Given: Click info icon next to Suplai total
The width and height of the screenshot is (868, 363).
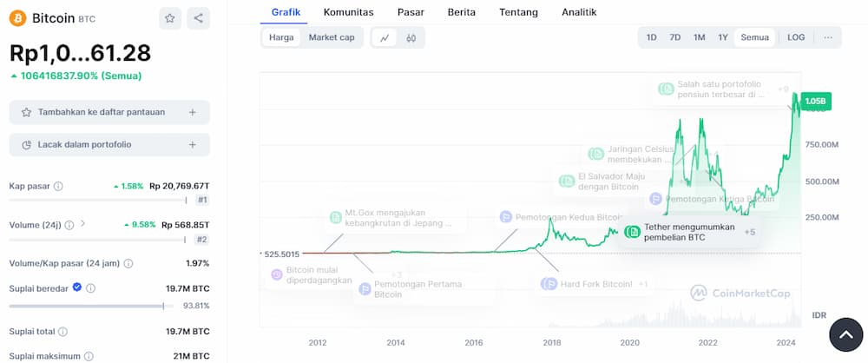Looking at the screenshot, I should click(63, 332).
